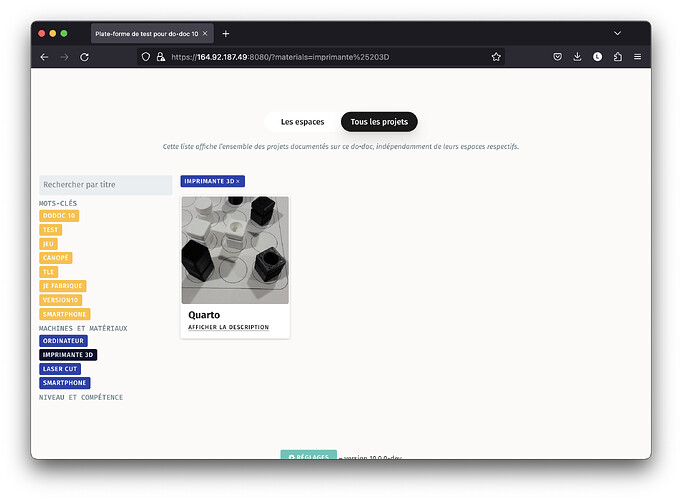Image resolution: width=682 pixels, height=500 pixels.
Task: Go back with the browser back arrow
Action: 44,57
